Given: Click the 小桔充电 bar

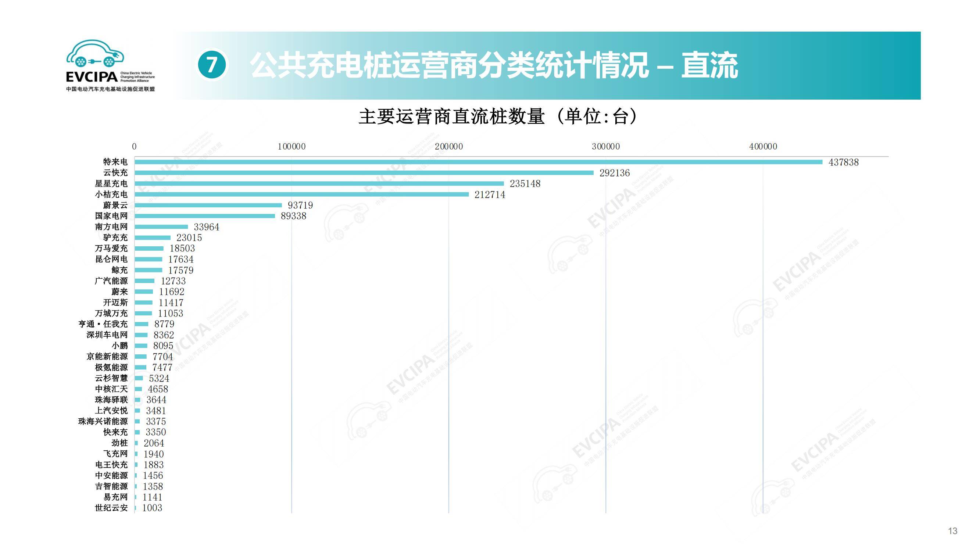Looking at the screenshot, I should click(x=302, y=194).
